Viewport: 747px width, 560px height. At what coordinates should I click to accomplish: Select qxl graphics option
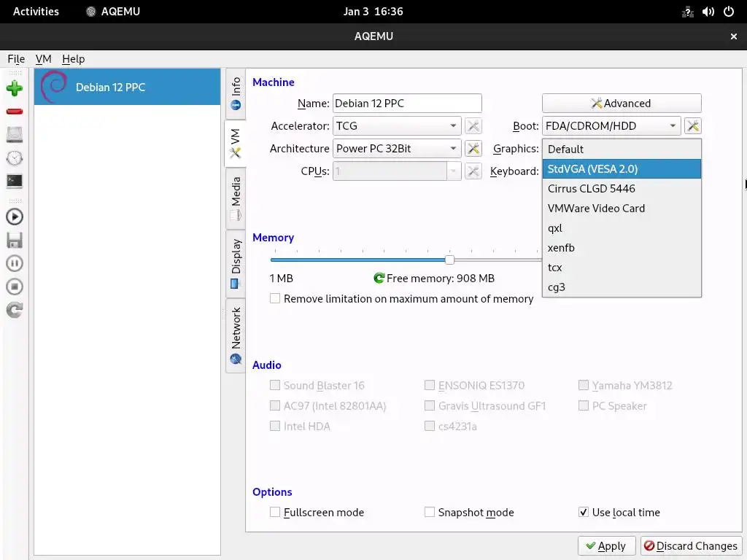coord(622,228)
